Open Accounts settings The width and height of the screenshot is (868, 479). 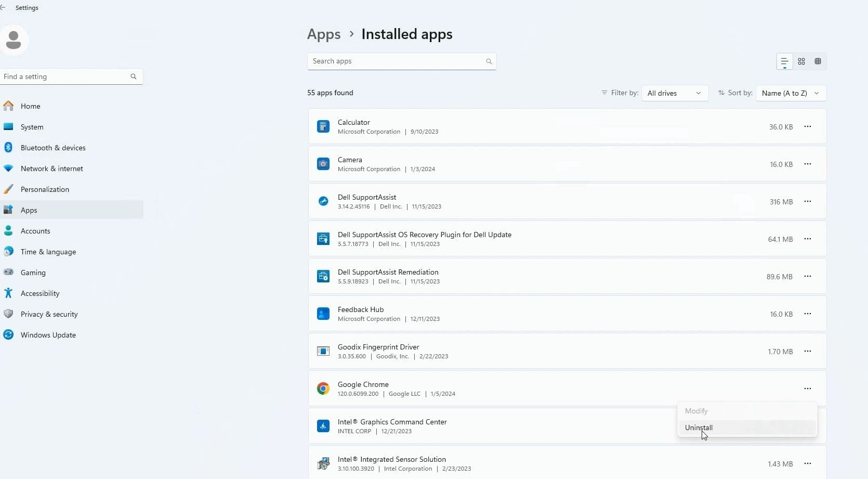pos(71,231)
